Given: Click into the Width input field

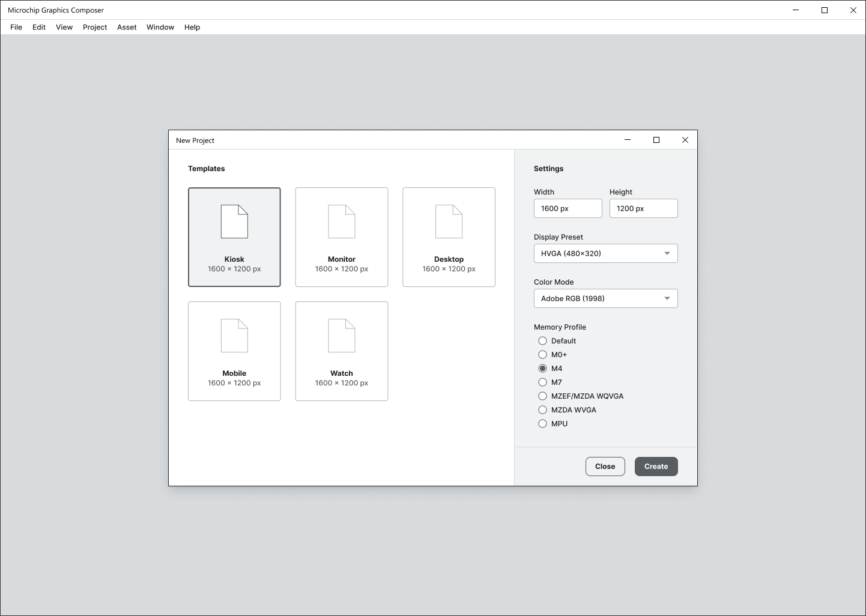Looking at the screenshot, I should [x=568, y=208].
